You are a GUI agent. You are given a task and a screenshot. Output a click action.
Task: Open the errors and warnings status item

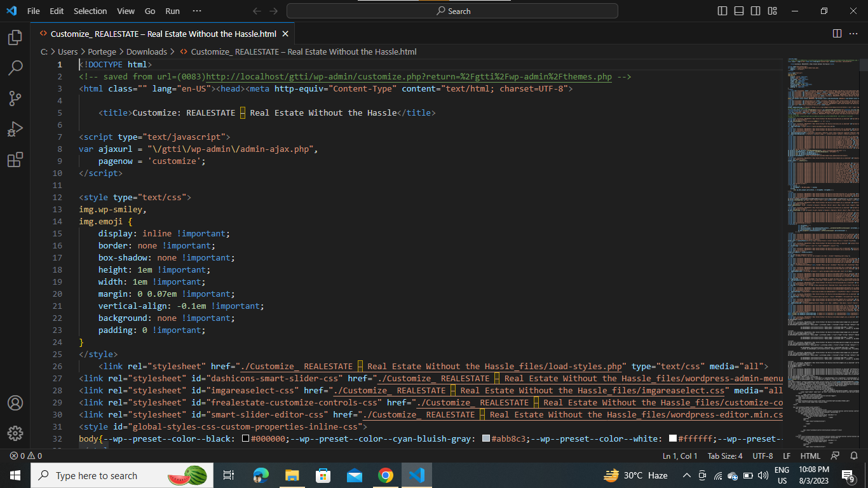25,456
